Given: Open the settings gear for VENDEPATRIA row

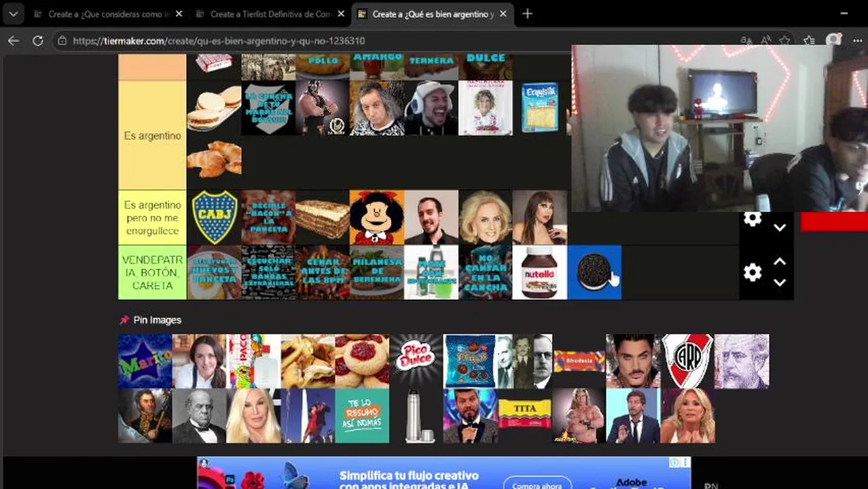Looking at the screenshot, I should coord(752,272).
